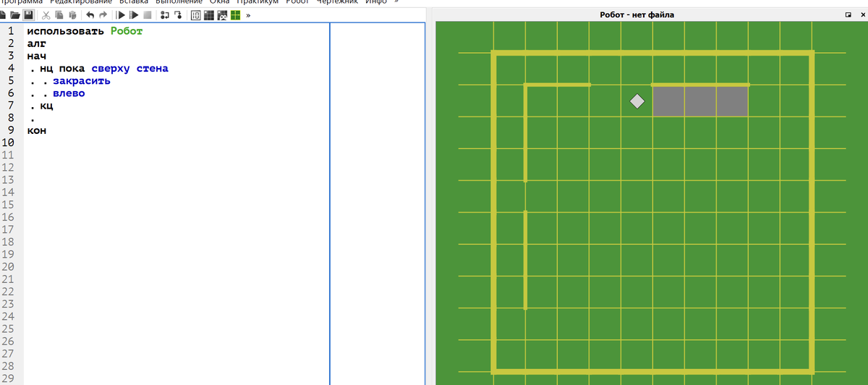868x385 pixels.
Task: Open the Чертежник menu
Action: 337,2
